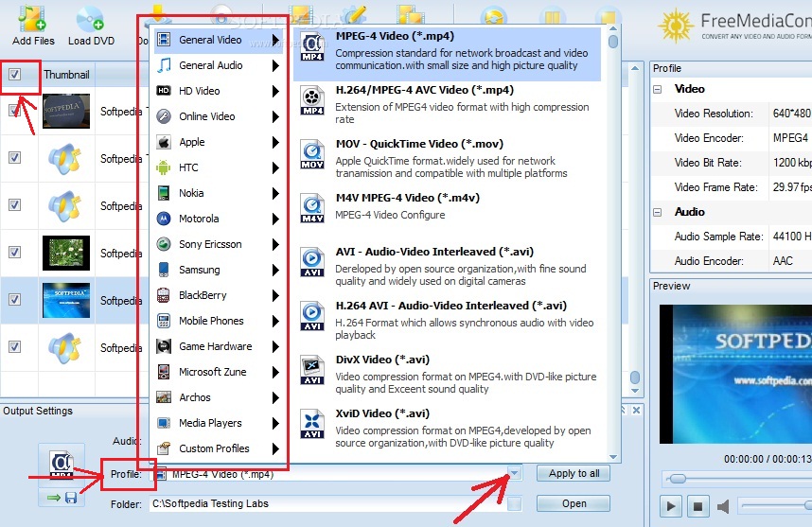Expand the Mobile Phones submenu arrow
The height and width of the screenshot is (527, 812).
(275, 321)
